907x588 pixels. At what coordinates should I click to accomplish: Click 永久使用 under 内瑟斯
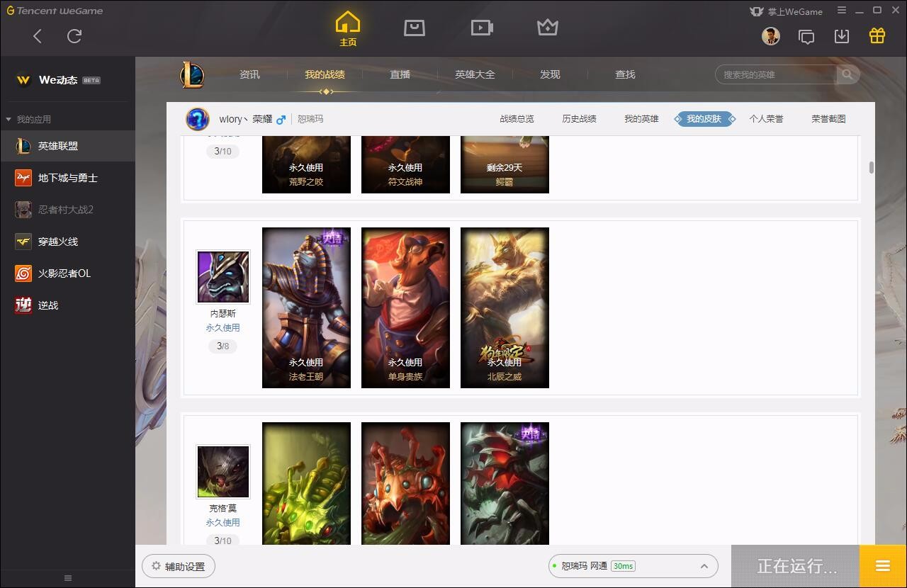coord(223,328)
